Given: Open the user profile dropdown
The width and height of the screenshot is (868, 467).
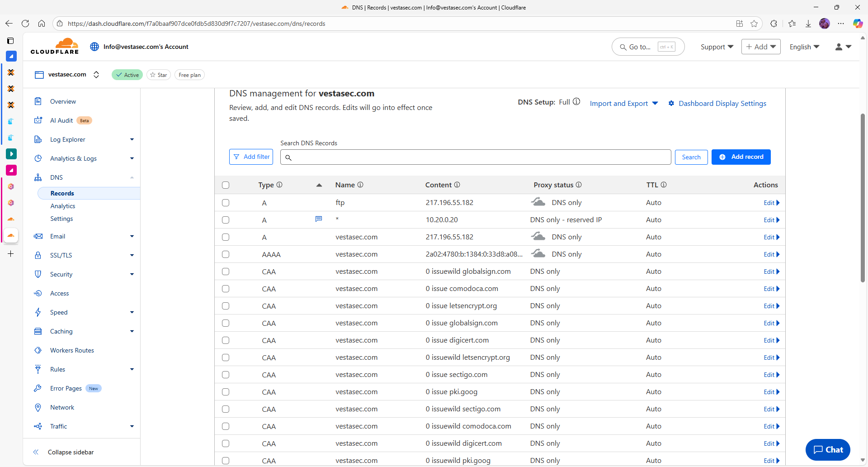Looking at the screenshot, I should 843,47.
